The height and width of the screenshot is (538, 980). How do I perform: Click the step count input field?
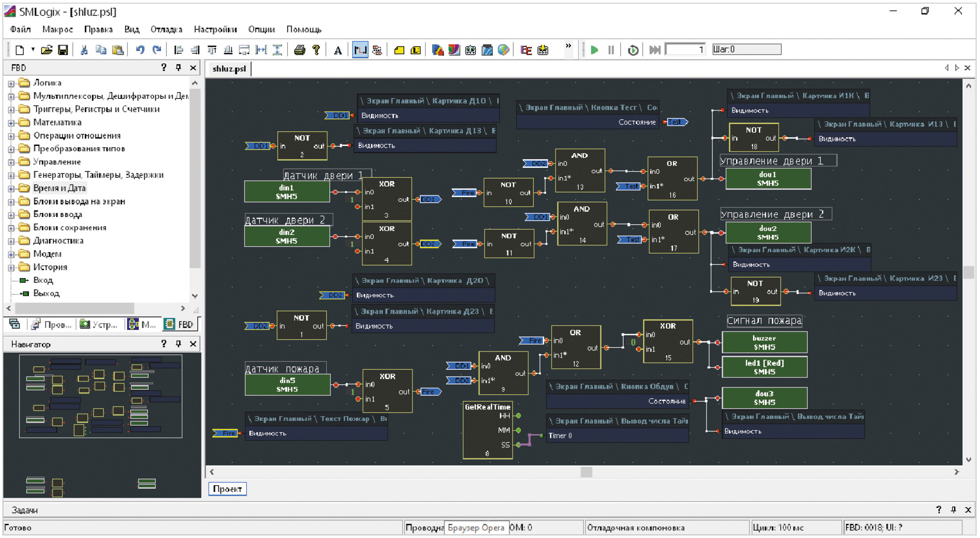pos(685,49)
